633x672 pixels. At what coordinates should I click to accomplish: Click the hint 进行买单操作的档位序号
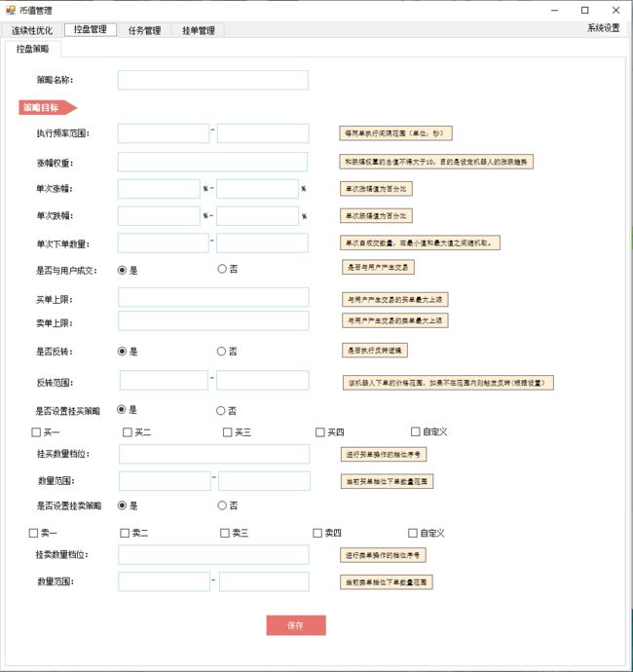[384, 454]
